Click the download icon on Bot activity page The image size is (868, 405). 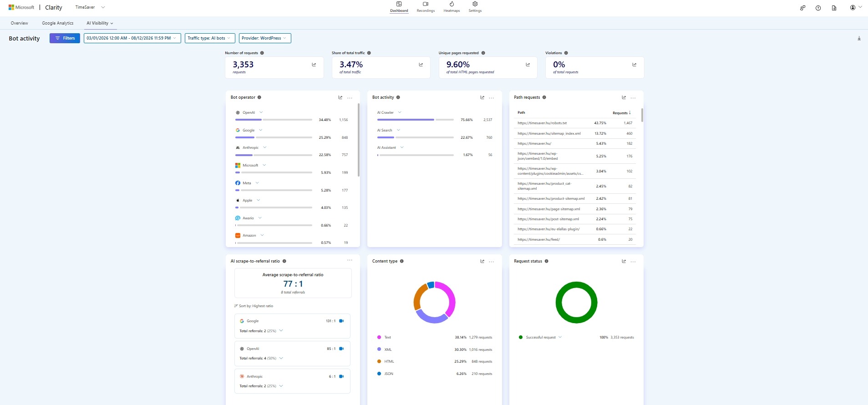859,38
